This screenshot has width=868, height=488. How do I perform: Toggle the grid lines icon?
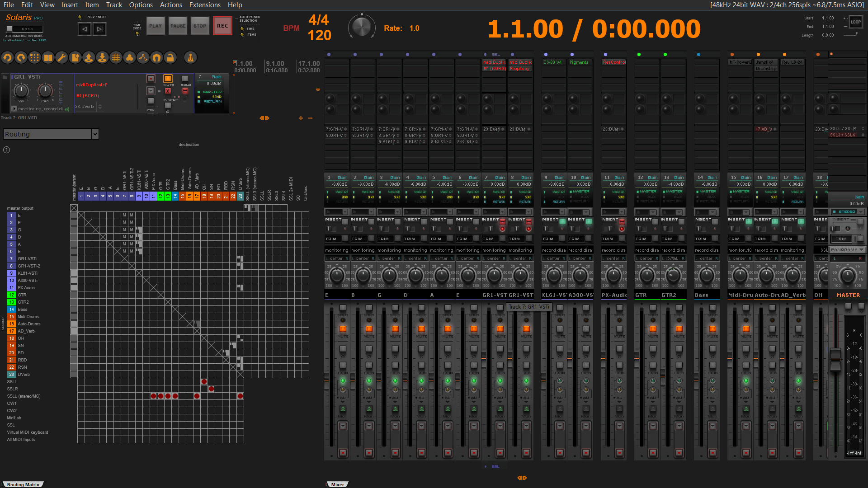coord(116,58)
